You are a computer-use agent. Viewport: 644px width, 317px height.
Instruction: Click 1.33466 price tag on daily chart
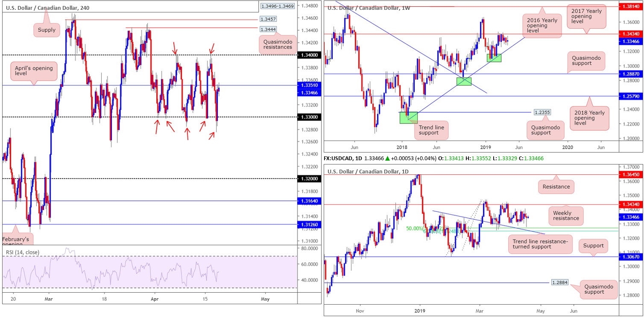pos(631,217)
